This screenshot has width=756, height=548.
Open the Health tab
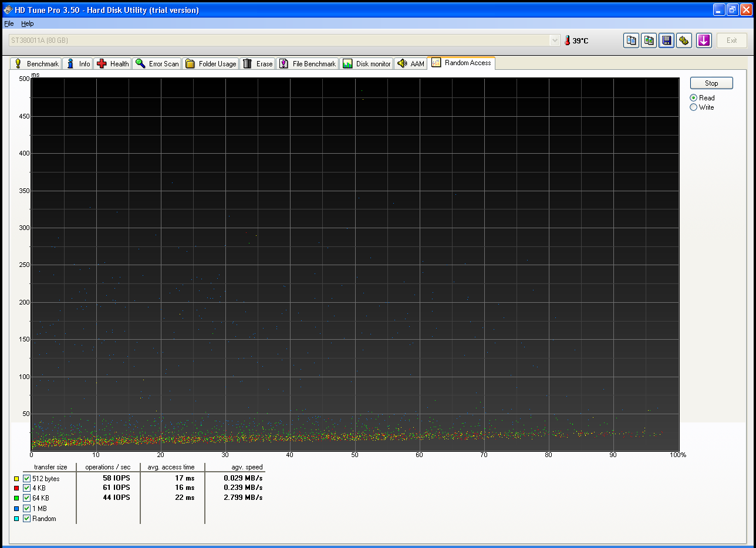113,63
